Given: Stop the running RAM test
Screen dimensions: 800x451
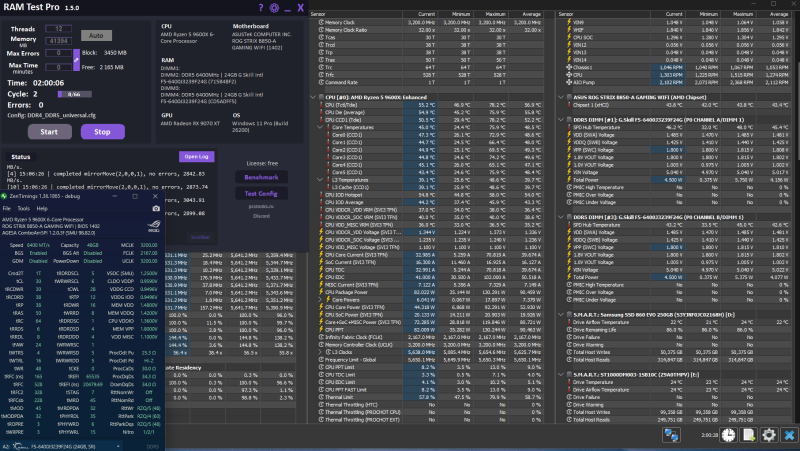Looking at the screenshot, I should 102,132.
